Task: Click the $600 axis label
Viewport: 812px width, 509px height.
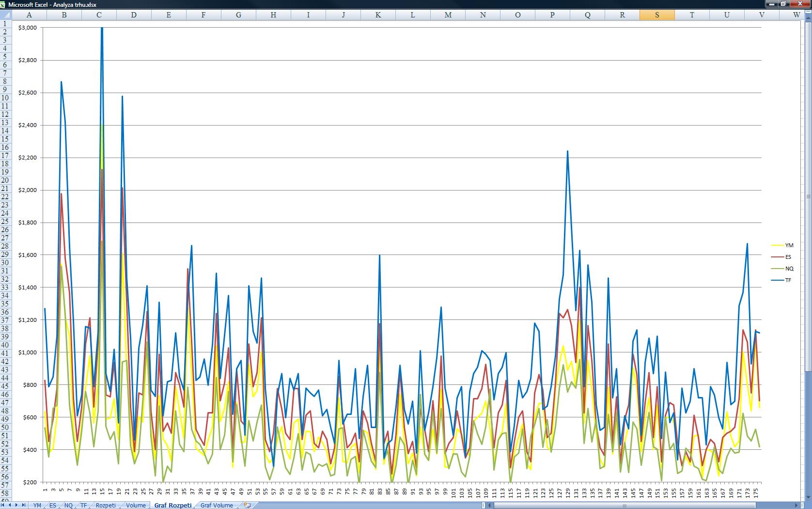Action: [29, 417]
